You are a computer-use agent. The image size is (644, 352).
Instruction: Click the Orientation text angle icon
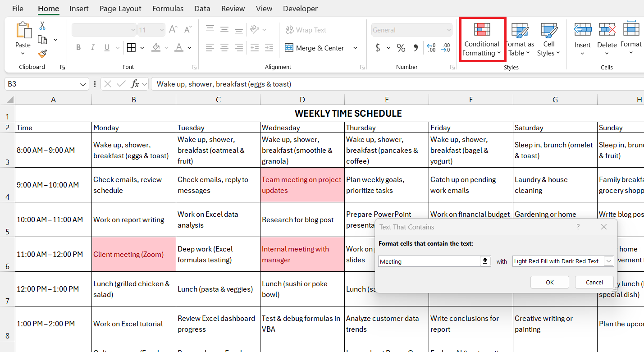[255, 29]
